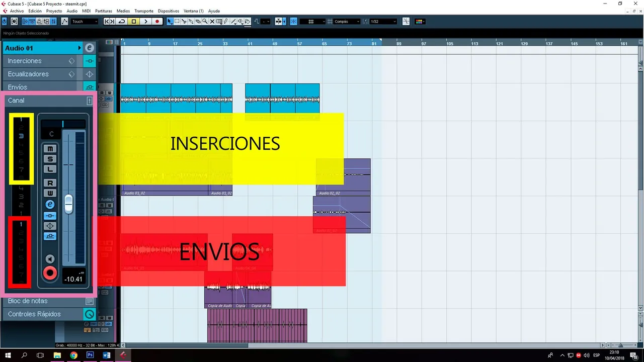Start playback with the Play button
This screenshot has height=362, width=644.
coord(145,21)
